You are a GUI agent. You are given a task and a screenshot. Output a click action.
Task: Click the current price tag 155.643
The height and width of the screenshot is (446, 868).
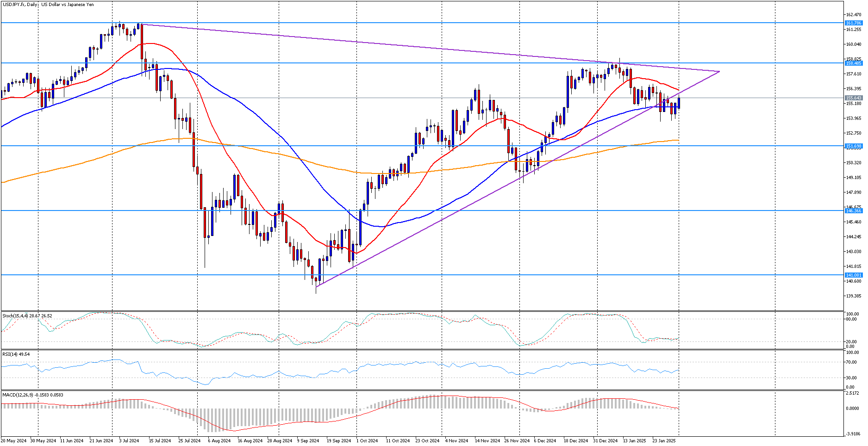coord(853,98)
